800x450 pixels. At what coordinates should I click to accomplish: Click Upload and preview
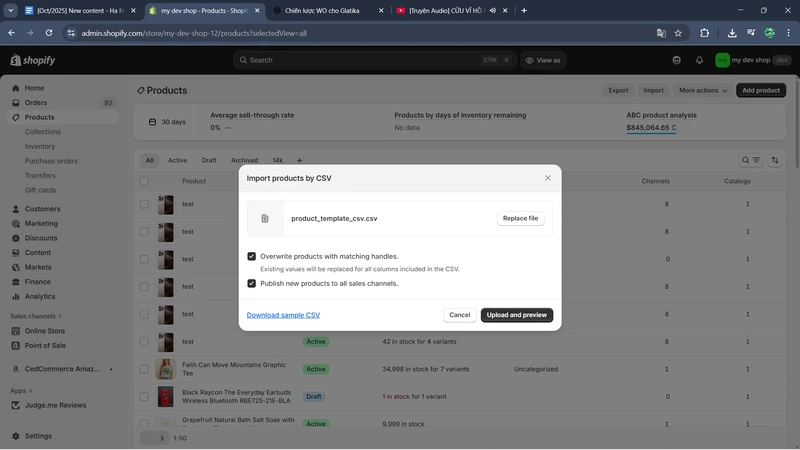click(x=517, y=315)
